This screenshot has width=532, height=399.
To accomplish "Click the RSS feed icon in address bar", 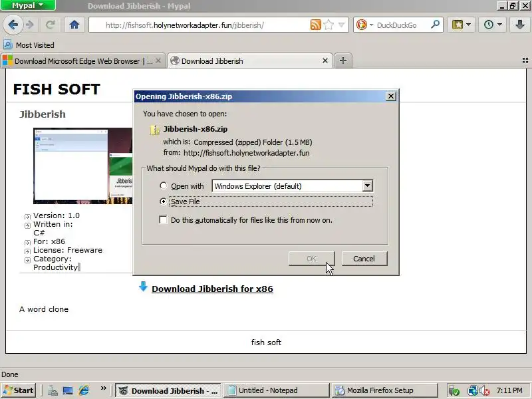I will point(315,25).
